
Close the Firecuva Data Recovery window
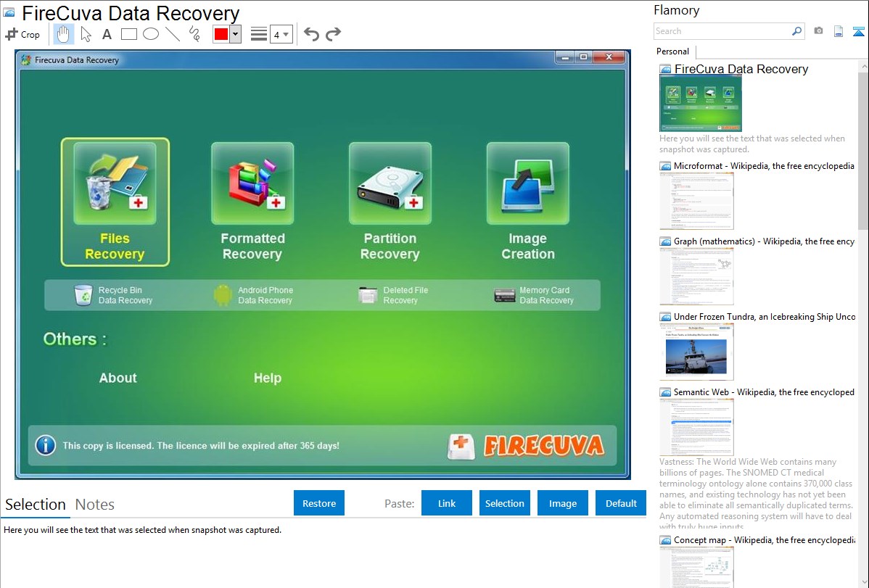click(609, 57)
